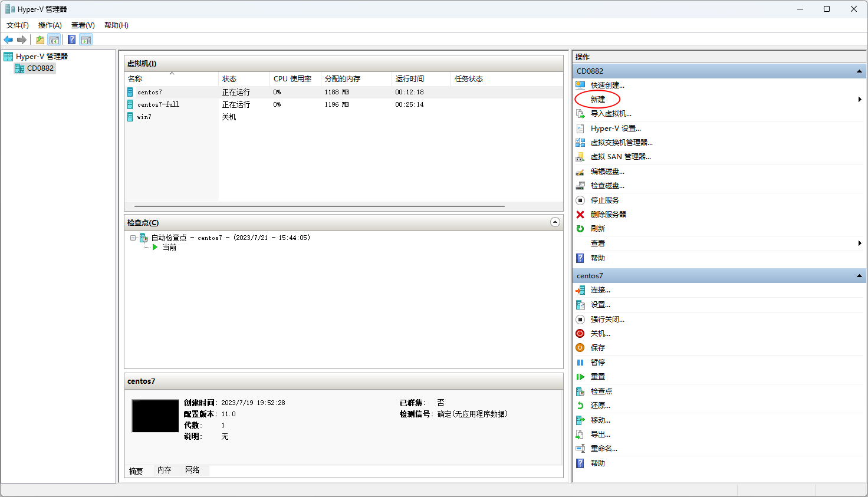The image size is (868, 497).
Task: Collapse the 自动检查点 tree node
Action: (133, 238)
